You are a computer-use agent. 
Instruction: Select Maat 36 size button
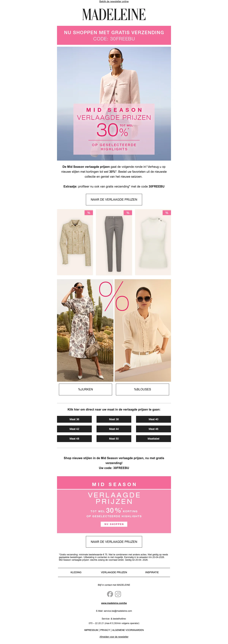coord(74,419)
